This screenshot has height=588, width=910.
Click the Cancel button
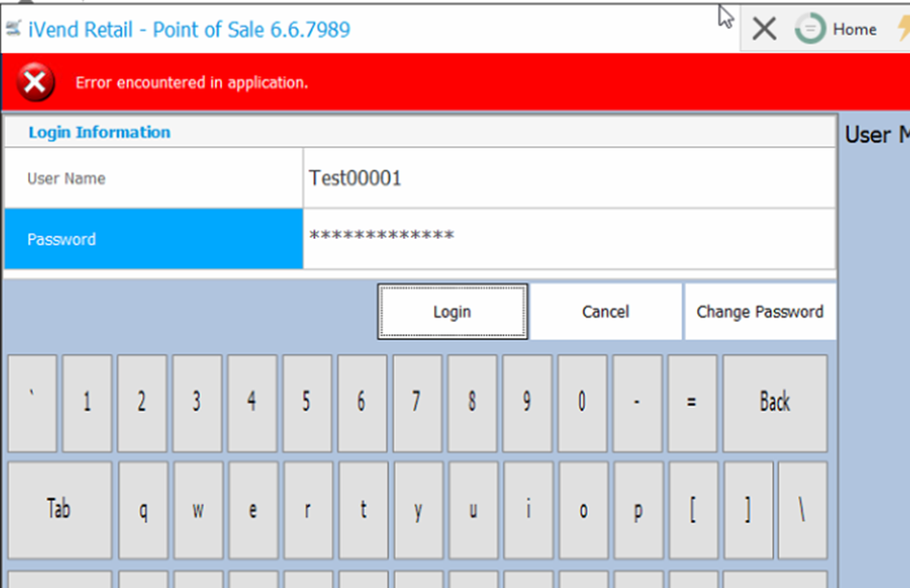click(606, 312)
